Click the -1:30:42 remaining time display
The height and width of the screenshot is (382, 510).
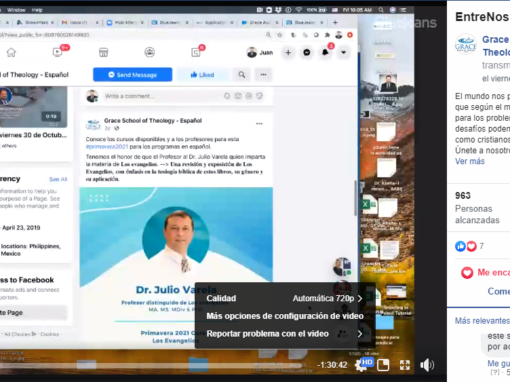[x=332, y=365]
